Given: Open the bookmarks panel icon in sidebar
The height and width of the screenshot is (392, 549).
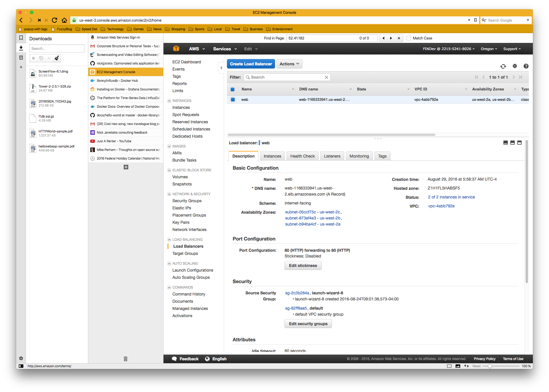Looking at the screenshot, I should 21,38.
